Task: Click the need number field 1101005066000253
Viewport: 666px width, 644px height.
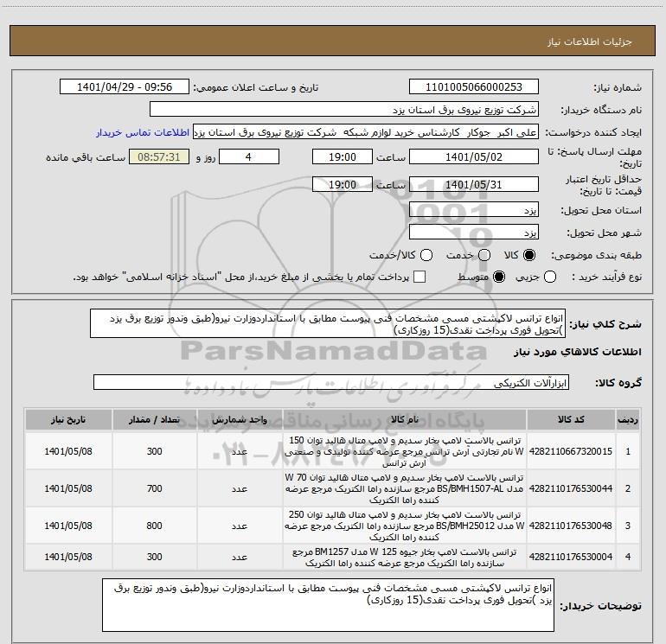Action: pyautogui.click(x=474, y=86)
